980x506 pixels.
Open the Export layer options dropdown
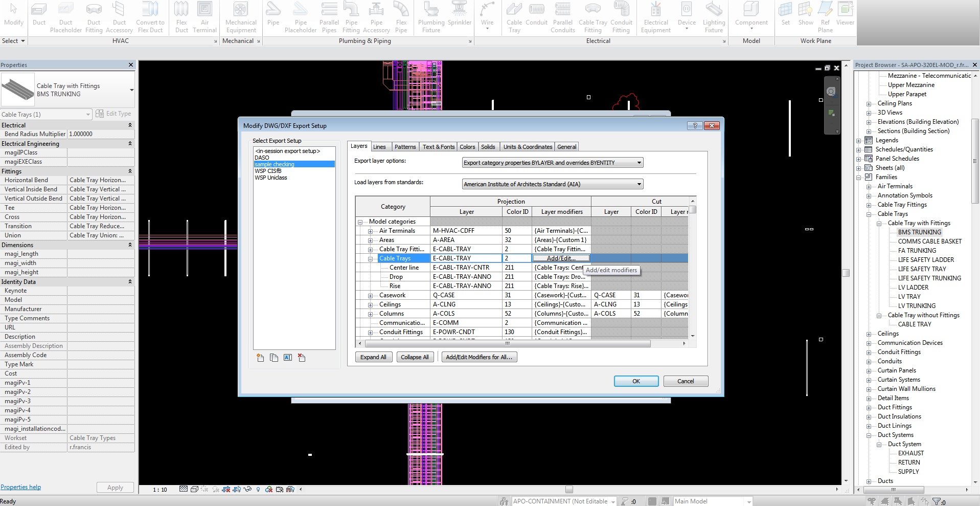pyautogui.click(x=552, y=163)
